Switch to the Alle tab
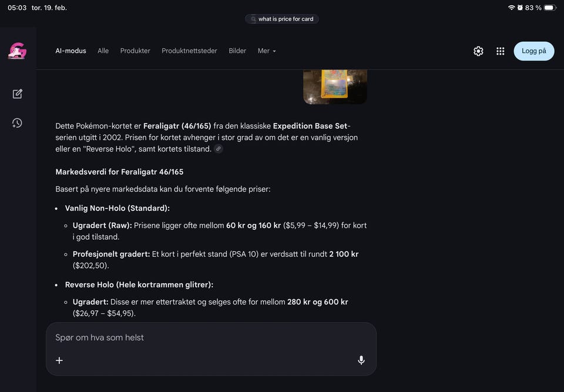 pos(103,51)
